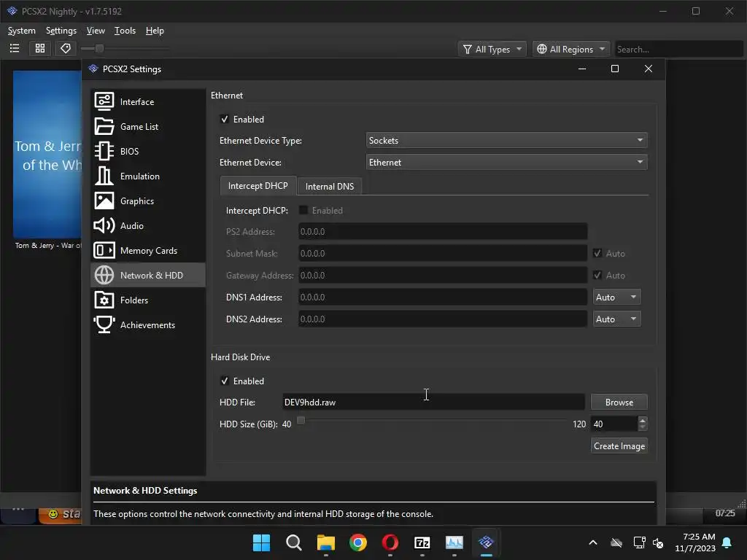
Task: Switch main window to game list view
Action: (x=15, y=48)
